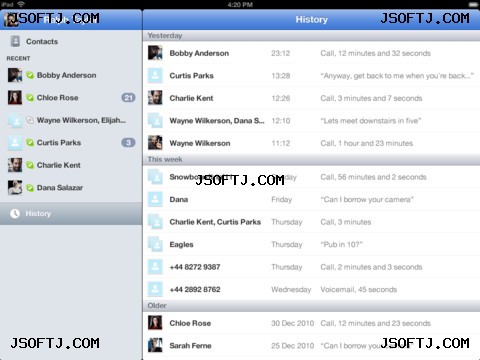This screenshot has width=480, height=360.
Task: Select the History clock icon in sidebar
Action: coord(15,213)
